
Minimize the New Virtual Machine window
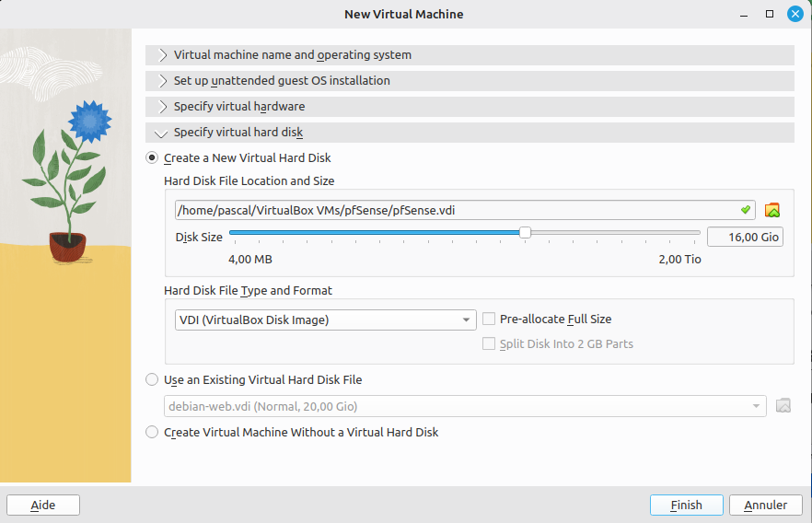744,15
